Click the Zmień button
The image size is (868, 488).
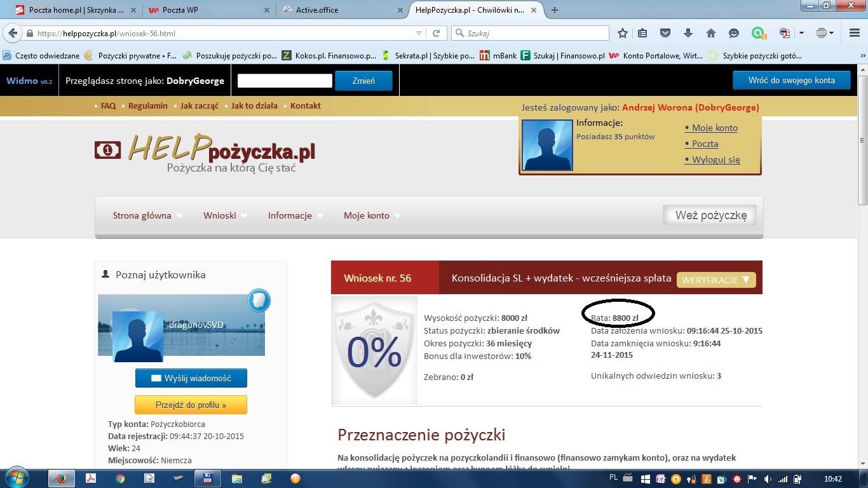click(363, 81)
